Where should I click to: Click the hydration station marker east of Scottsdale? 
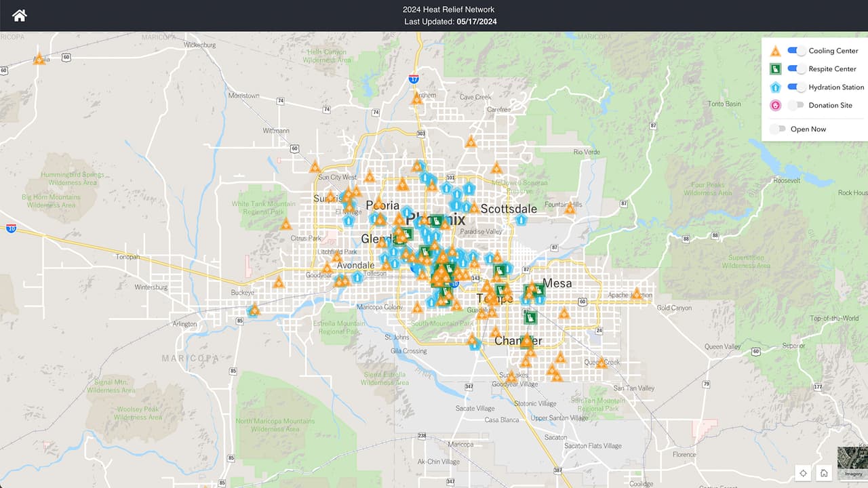pyautogui.click(x=521, y=220)
